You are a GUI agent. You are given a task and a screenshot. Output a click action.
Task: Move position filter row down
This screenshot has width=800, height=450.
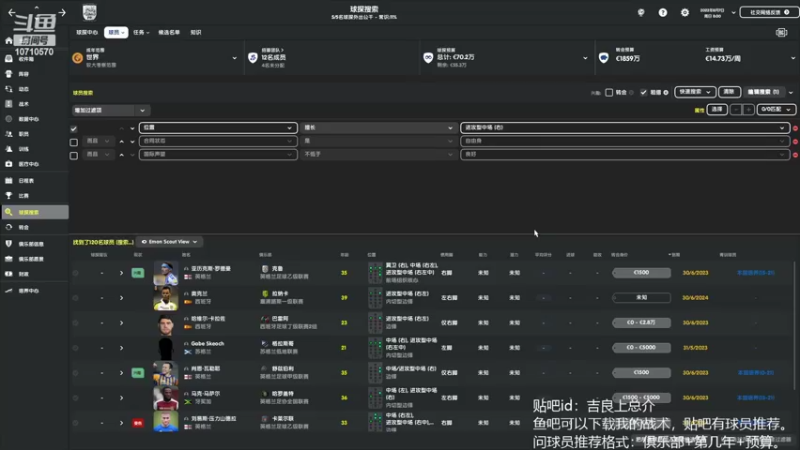[132, 128]
